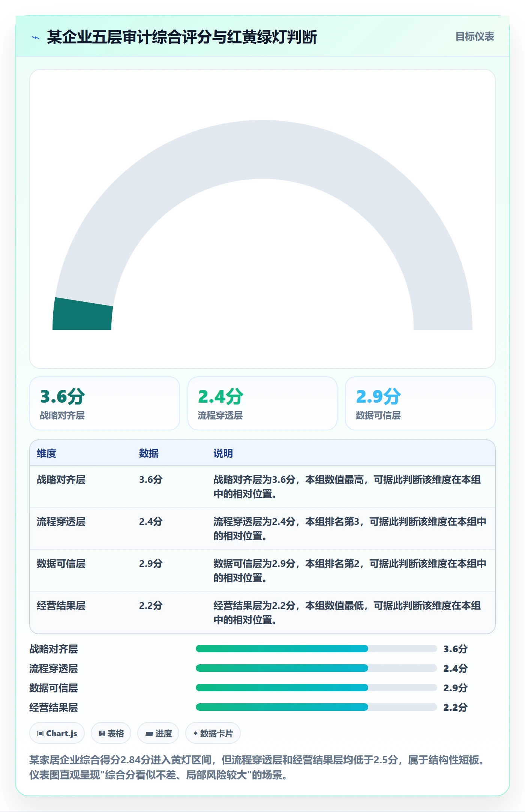
Task: Select the 2.9分 数据可信层 card
Action: click(420, 403)
